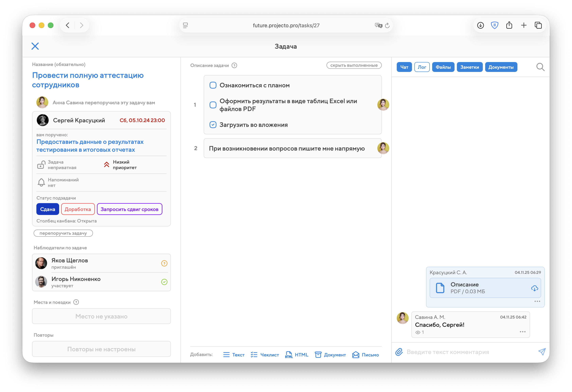Viewport: 572px width, 392px height.
Task: Click help icon next to Описание задачи
Action: 234,65
